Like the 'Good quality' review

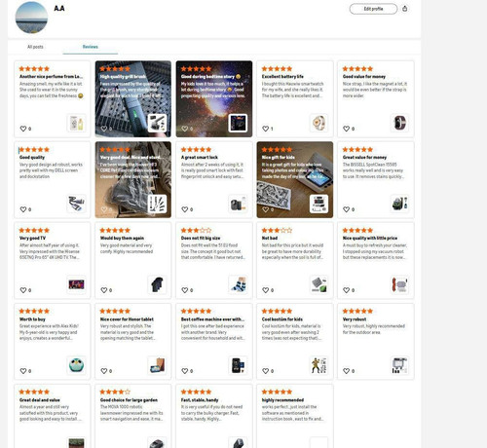[23, 209]
